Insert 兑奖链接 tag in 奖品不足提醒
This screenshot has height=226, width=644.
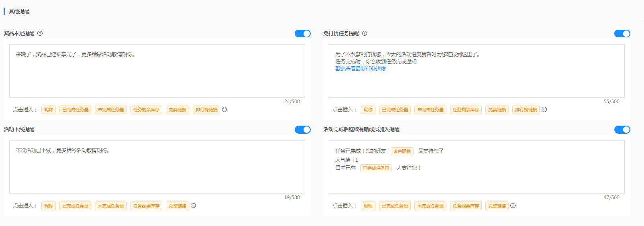coord(177,110)
